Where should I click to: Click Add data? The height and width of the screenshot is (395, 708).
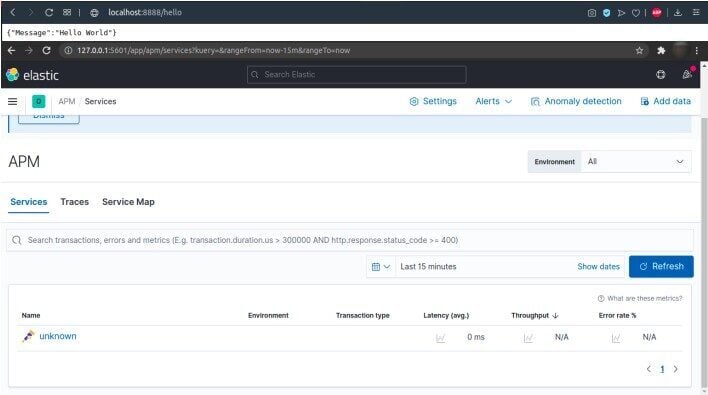pyautogui.click(x=666, y=102)
